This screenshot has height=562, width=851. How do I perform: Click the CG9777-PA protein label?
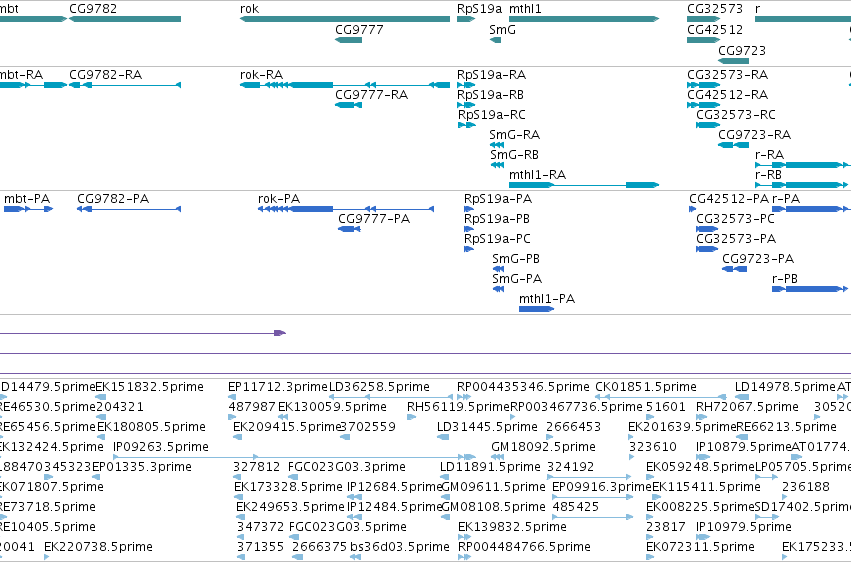click(373, 219)
